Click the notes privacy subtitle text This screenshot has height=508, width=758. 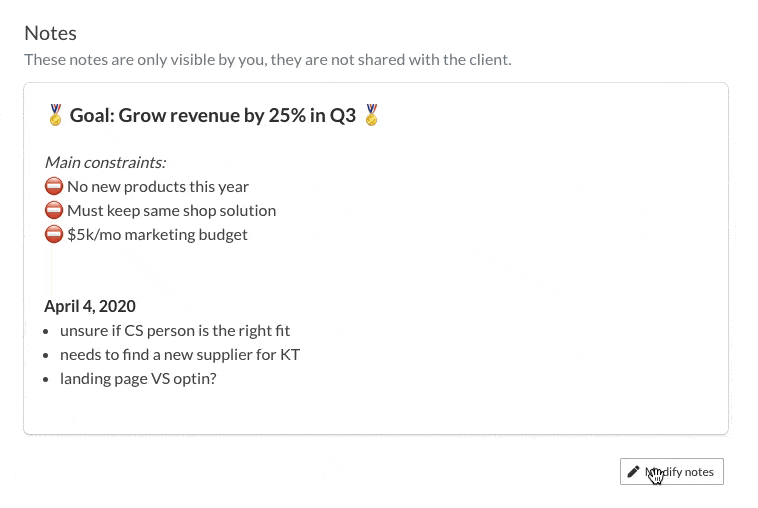click(267, 60)
